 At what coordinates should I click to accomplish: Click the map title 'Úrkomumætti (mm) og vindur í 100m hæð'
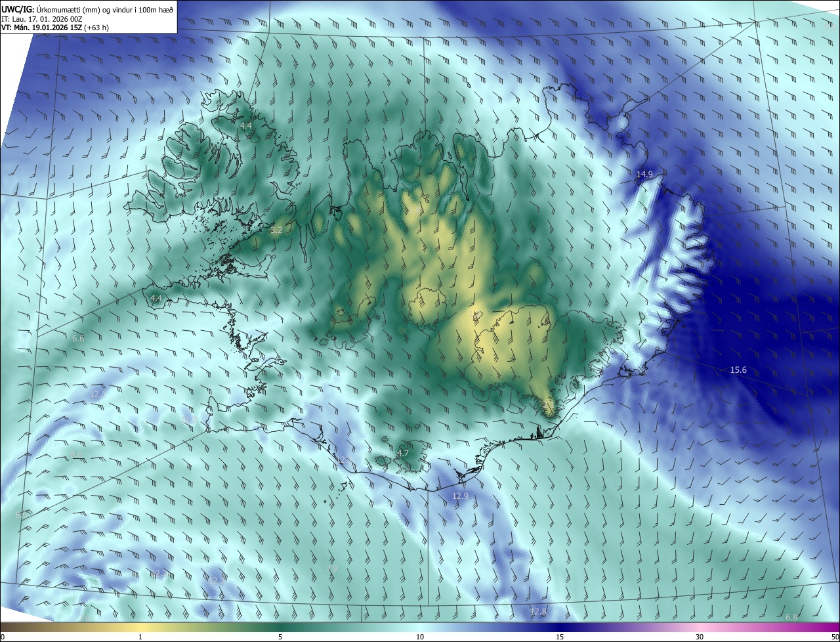point(105,9)
